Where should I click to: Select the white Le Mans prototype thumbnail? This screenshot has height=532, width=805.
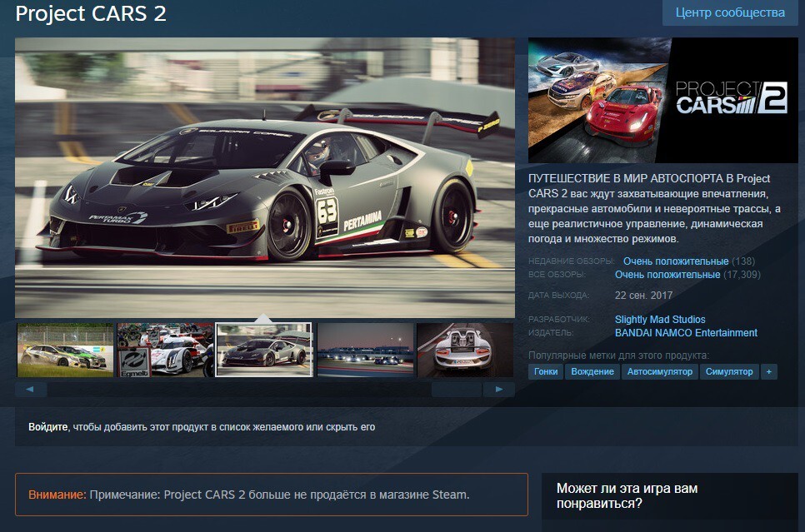coord(165,350)
